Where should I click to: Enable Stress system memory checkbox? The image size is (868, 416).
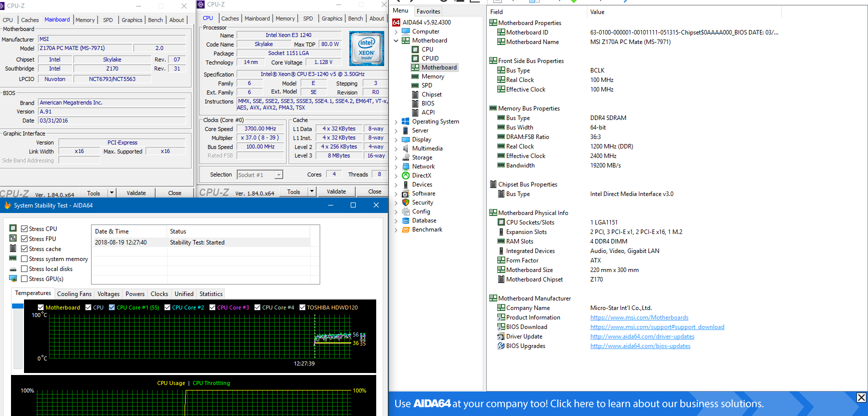(x=24, y=259)
